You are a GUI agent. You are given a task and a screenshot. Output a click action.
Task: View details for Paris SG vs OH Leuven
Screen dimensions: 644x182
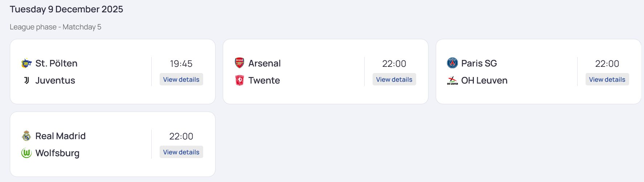[x=607, y=80]
